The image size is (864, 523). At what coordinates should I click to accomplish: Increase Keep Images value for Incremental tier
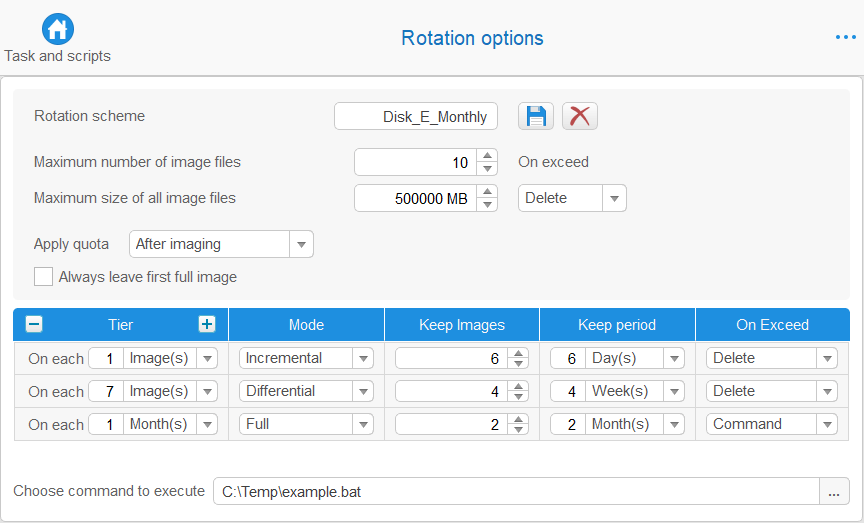(x=518, y=353)
